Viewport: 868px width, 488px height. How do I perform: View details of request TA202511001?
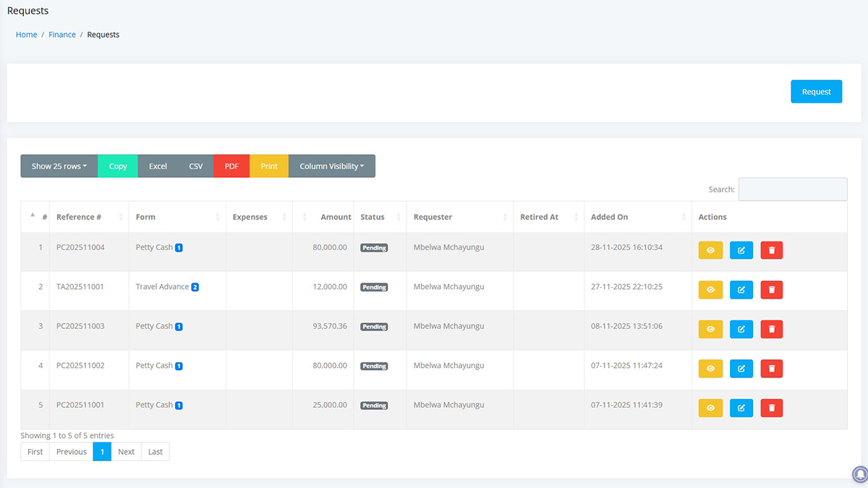coord(710,290)
